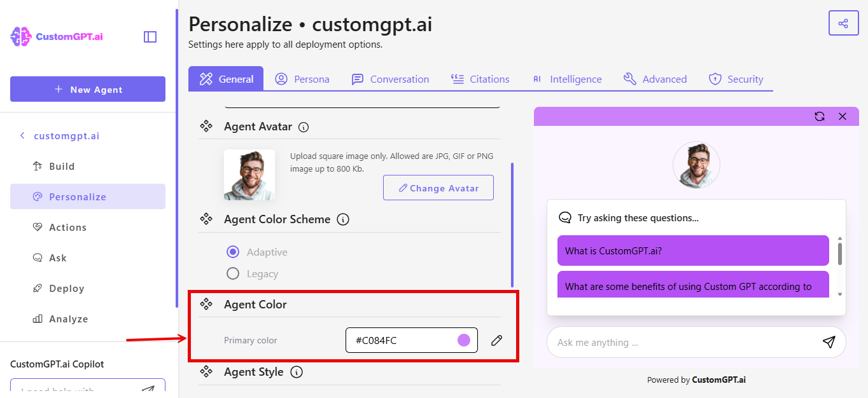Switch to the General tab
The image size is (868, 398).
[226, 79]
